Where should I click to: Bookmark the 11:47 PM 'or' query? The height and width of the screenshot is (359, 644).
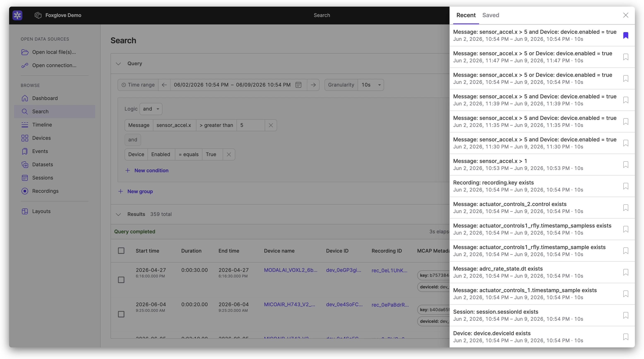[x=626, y=57]
